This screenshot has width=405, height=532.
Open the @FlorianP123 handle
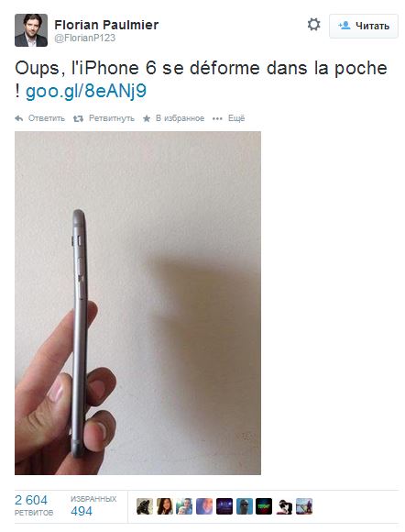(84, 38)
